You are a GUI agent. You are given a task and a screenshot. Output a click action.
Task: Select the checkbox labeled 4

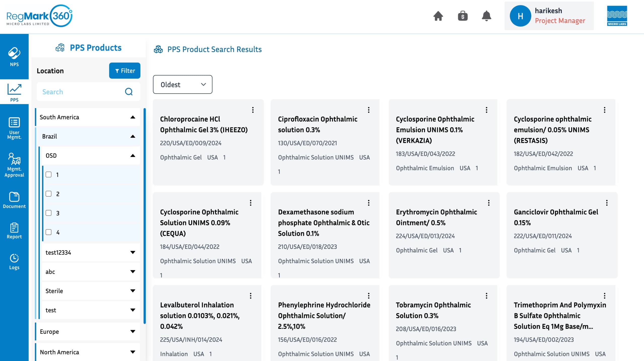(49, 232)
